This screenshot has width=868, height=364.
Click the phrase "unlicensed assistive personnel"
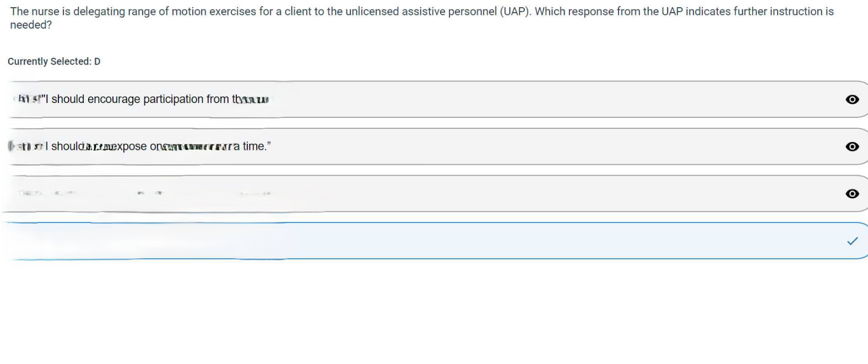coord(421,12)
